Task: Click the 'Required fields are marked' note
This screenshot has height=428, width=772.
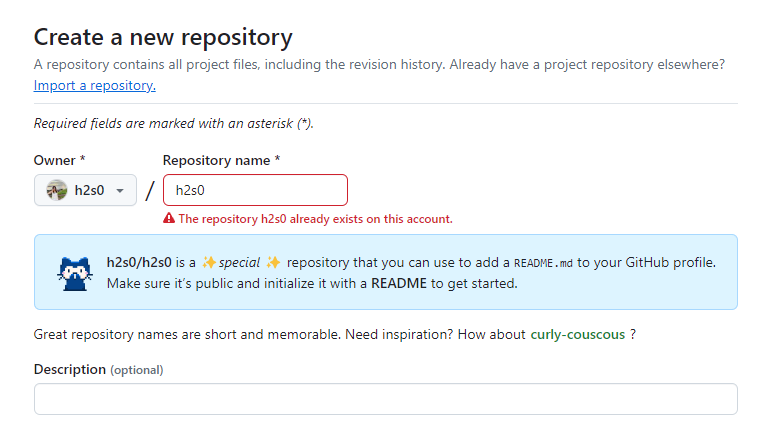Action: (173, 123)
